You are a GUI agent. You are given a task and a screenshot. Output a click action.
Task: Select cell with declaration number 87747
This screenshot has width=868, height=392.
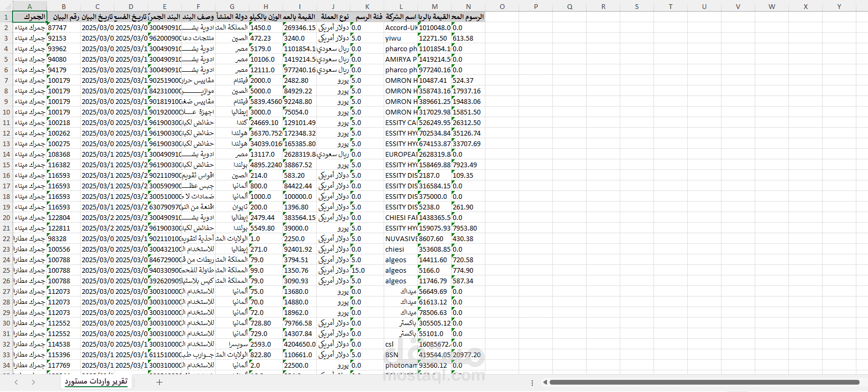(x=64, y=27)
